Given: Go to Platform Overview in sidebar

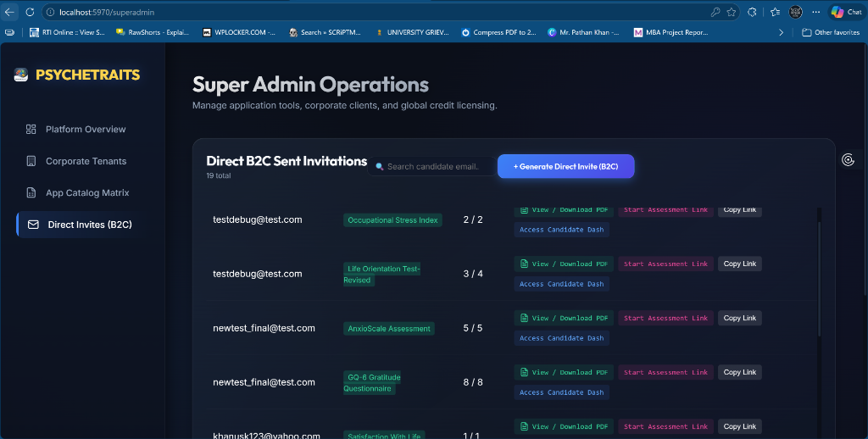Looking at the screenshot, I should 86,129.
